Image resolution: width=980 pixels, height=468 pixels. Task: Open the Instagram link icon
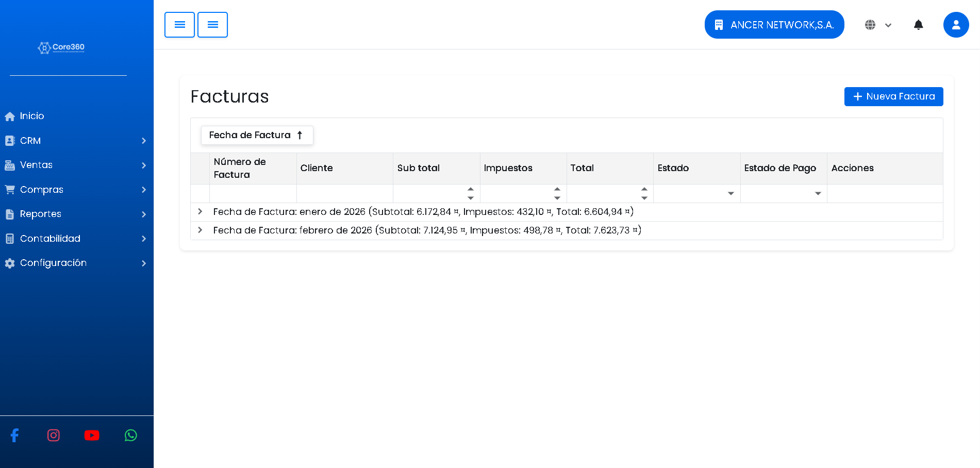(x=54, y=436)
